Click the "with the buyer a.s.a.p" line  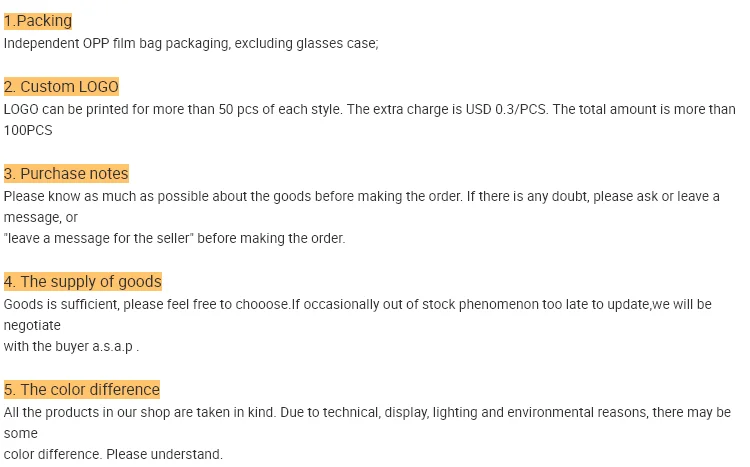click(x=70, y=346)
